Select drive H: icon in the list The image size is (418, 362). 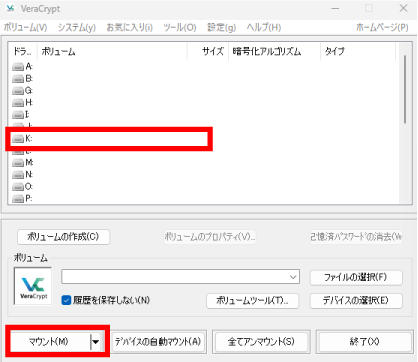18,103
